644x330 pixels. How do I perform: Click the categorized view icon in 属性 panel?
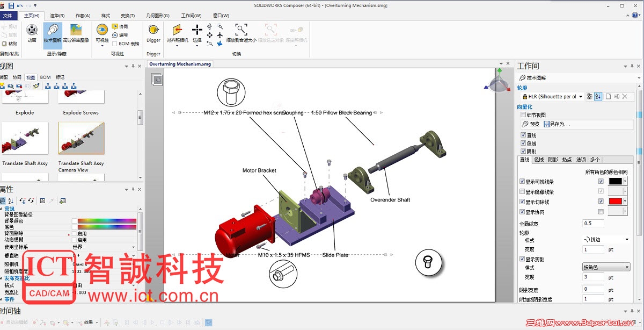coord(3,200)
